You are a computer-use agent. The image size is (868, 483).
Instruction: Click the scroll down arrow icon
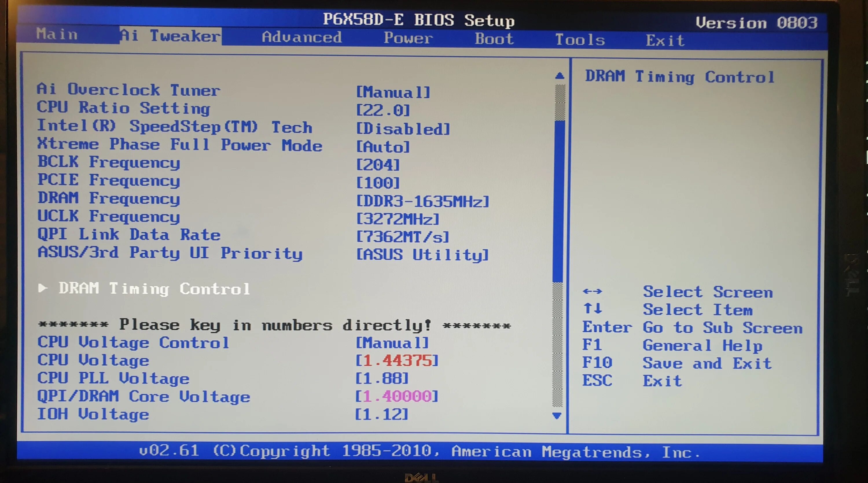(x=557, y=416)
